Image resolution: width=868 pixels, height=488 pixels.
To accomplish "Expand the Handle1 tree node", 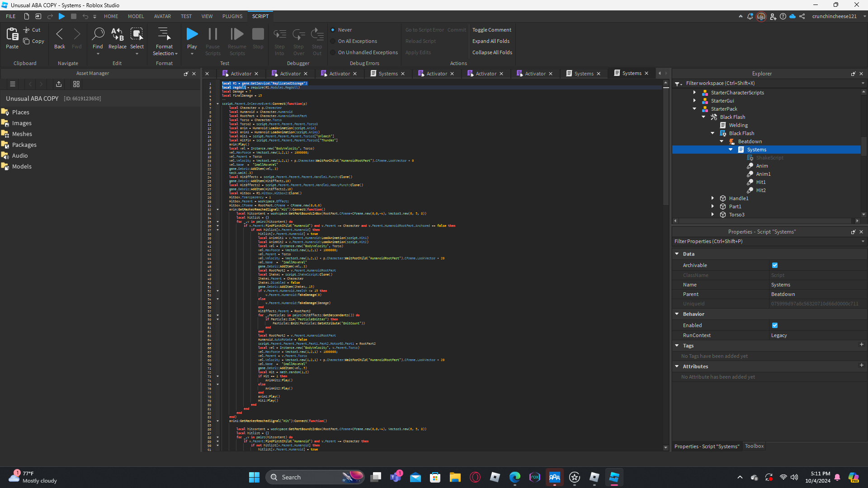I will (x=713, y=198).
